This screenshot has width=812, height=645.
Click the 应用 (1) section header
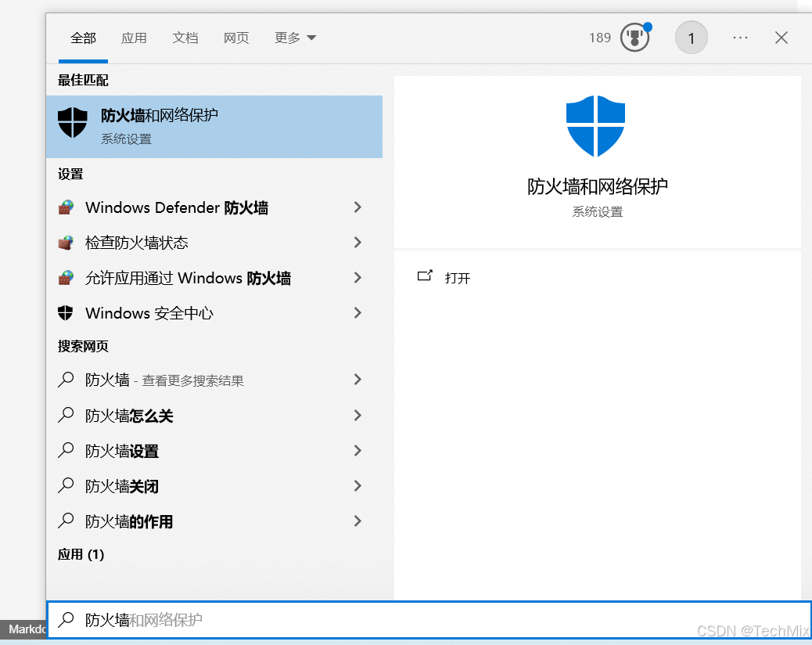(x=81, y=554)
